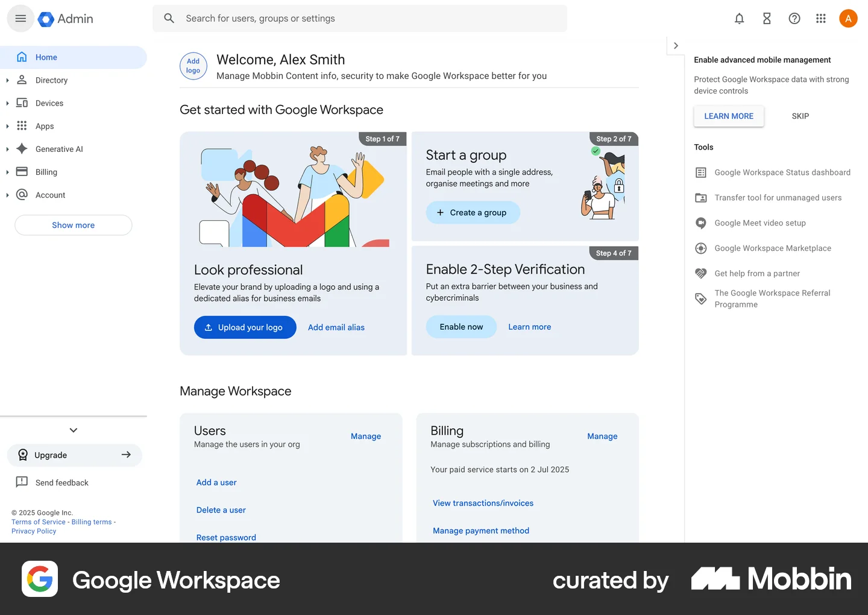Open Google Meet video setup tool

coord(750,223)
